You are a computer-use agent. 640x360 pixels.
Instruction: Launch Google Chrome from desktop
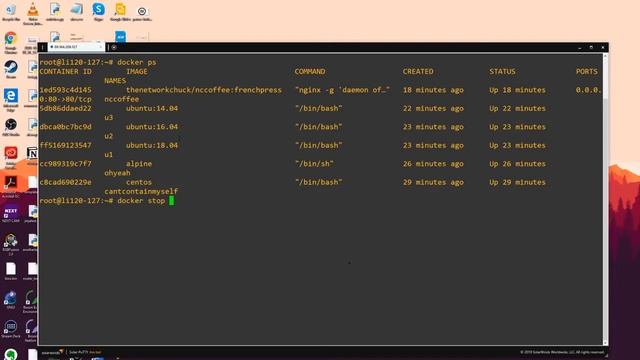pos(11,43)
